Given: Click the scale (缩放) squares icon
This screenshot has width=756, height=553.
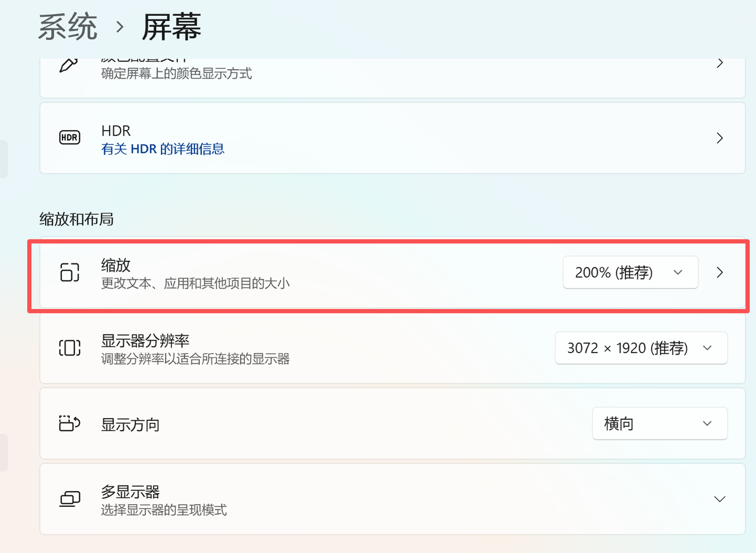Looking at the screenshot, I should click(70, 272).
